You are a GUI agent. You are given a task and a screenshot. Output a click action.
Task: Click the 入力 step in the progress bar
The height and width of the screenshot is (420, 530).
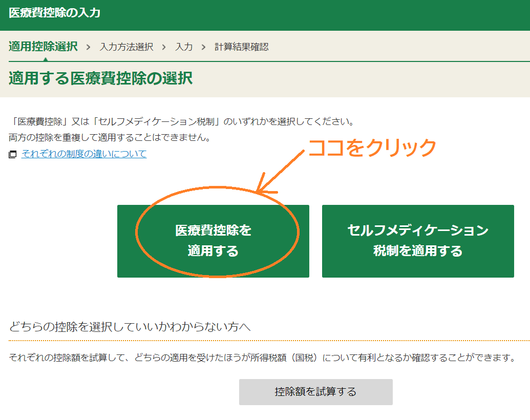pos(184,47)
